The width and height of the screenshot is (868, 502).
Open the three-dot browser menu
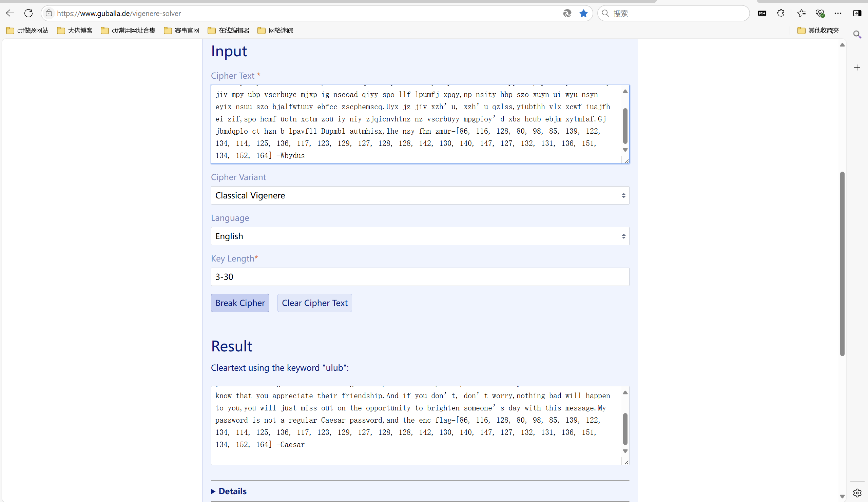[x=838, y=13]
